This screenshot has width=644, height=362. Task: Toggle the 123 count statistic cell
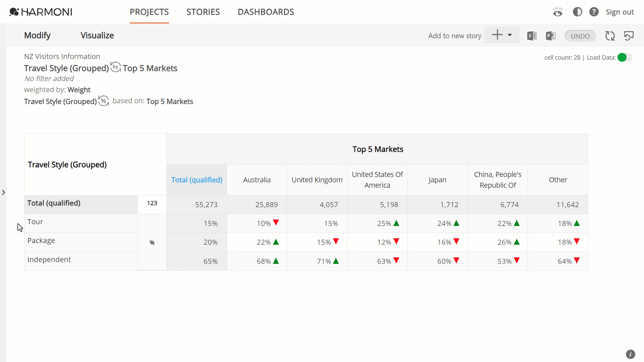click(152, 203)
